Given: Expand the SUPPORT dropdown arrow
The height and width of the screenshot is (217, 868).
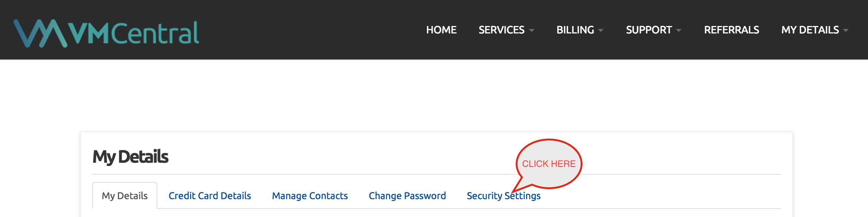Looking at the screenshot, I should pyautogui.click(x=679, y=30).
